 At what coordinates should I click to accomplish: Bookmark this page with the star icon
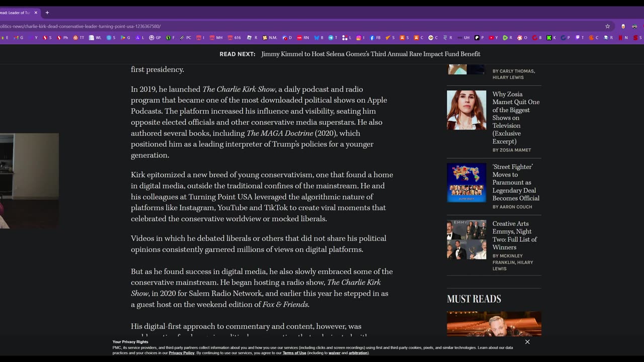tap(607, 26)
